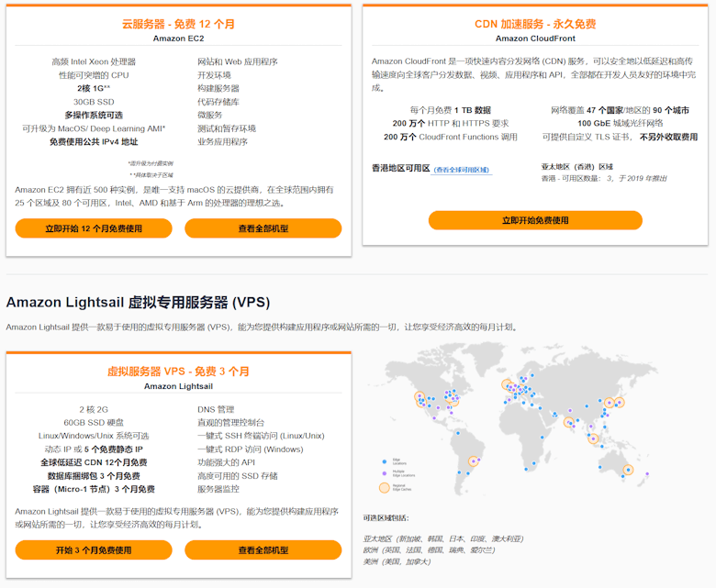The width and height of the screenshot is (716, 588).
Task: Click 立即开始免费使用 button for CloudFront
Action: pos(535,220)
